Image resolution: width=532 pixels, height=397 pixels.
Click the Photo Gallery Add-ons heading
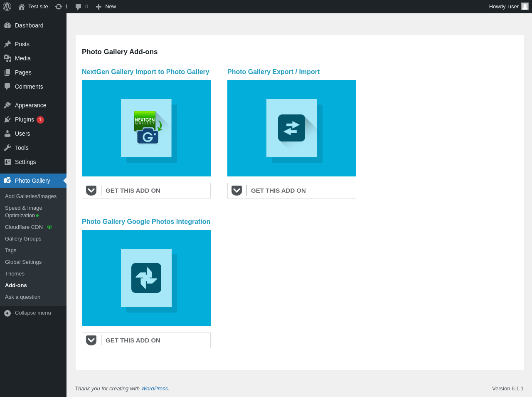click(x=120, y=52)
